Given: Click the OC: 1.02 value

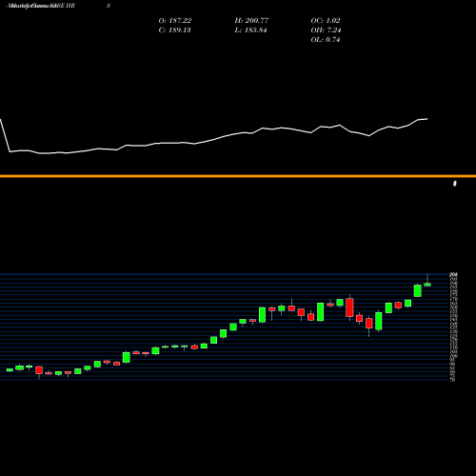Looking at the screenshot, I should (326, 20).
